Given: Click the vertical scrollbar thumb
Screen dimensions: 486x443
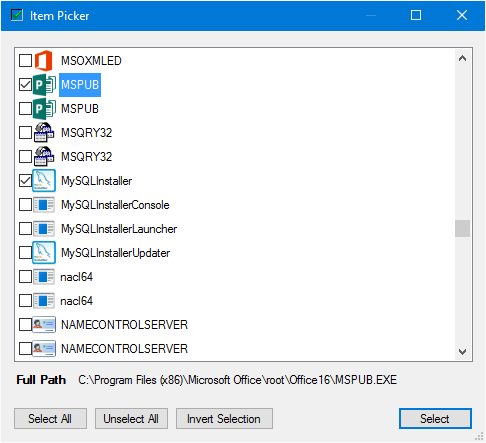Looking at the screenshot, I should tap(462, 228).
